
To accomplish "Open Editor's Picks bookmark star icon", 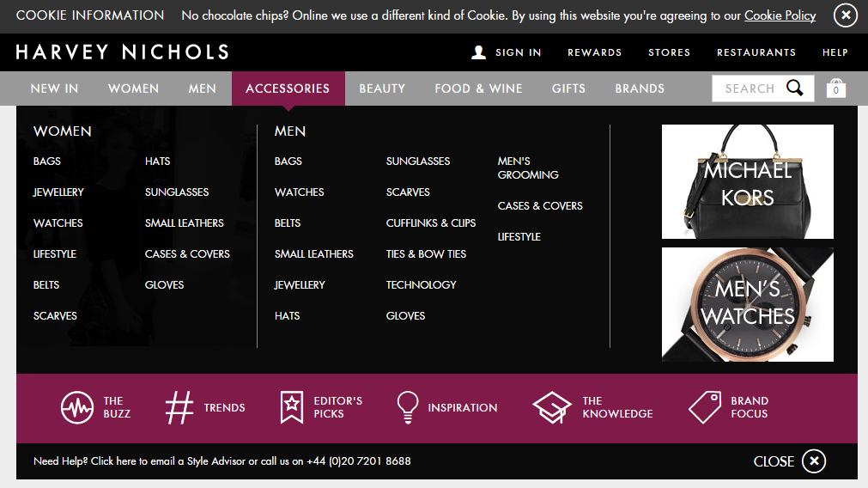I will coord(292,408).
